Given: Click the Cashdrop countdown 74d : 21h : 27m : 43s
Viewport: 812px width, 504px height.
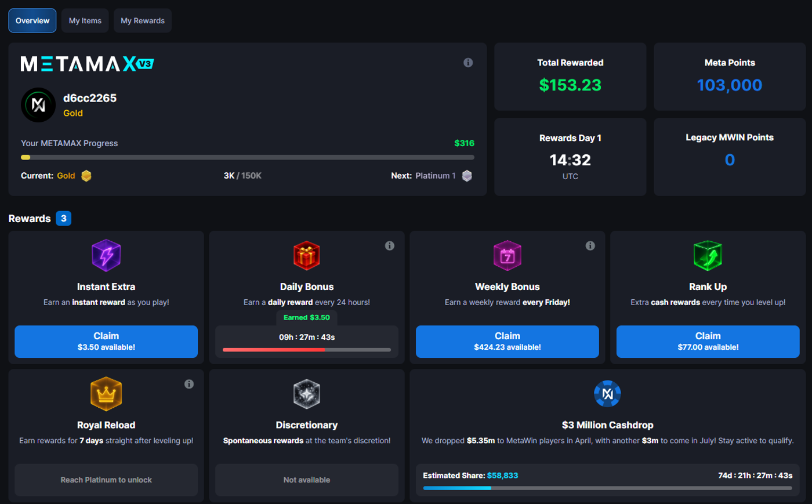Looking at the screenshot, I should click(755, 476).
